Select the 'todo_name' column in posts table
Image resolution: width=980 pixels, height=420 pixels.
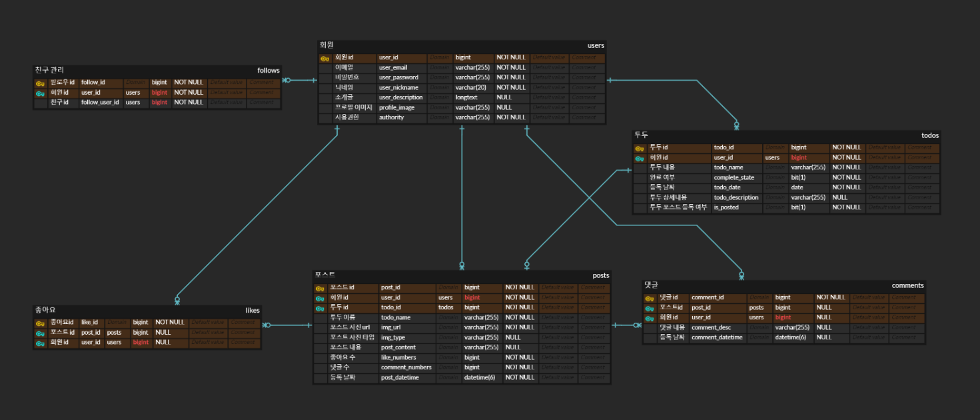pyautogui.click(x=396, y=318)
